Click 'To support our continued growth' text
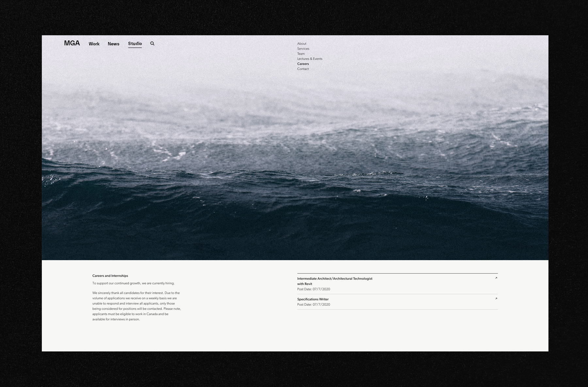 (133, 283)
